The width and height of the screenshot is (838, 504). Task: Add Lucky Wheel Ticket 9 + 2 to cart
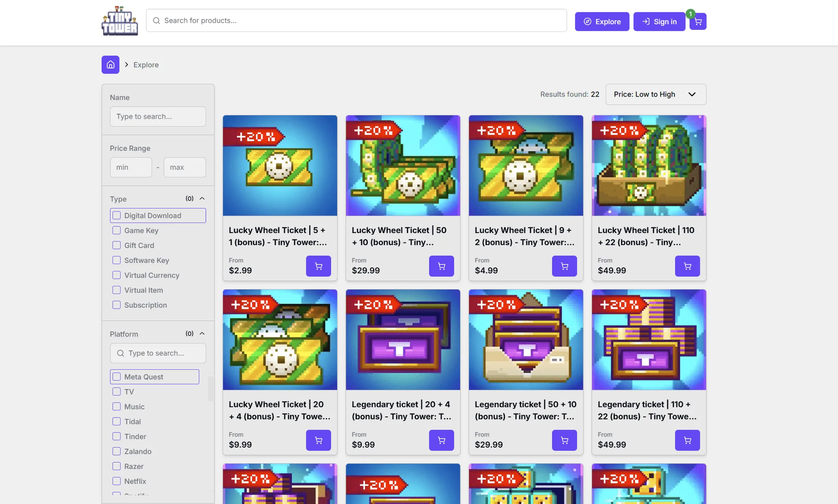[x=564, y=266]
